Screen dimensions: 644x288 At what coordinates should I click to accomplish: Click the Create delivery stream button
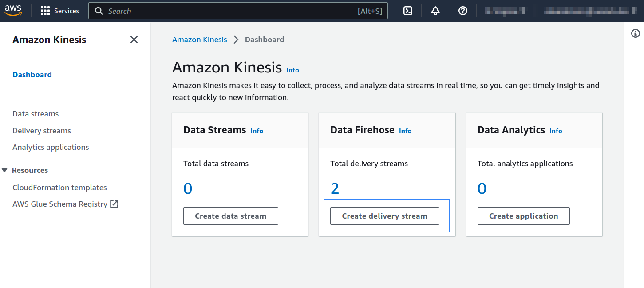pos(384,216)
